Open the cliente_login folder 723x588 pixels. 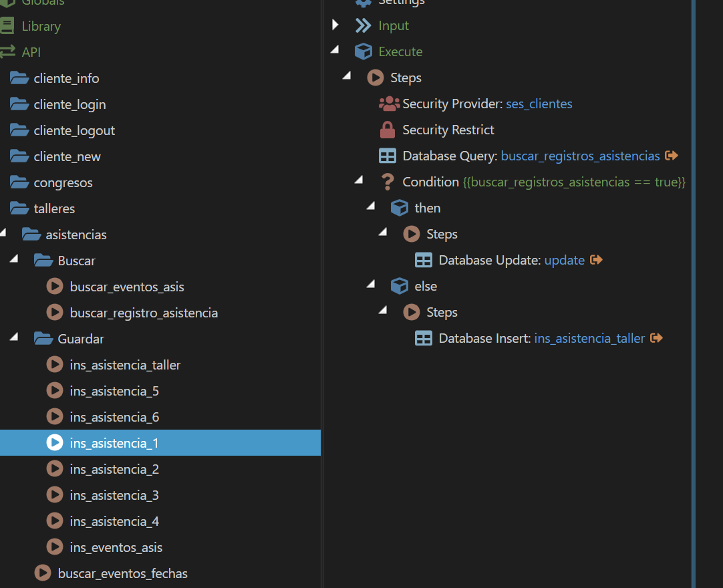click(69, 104)
